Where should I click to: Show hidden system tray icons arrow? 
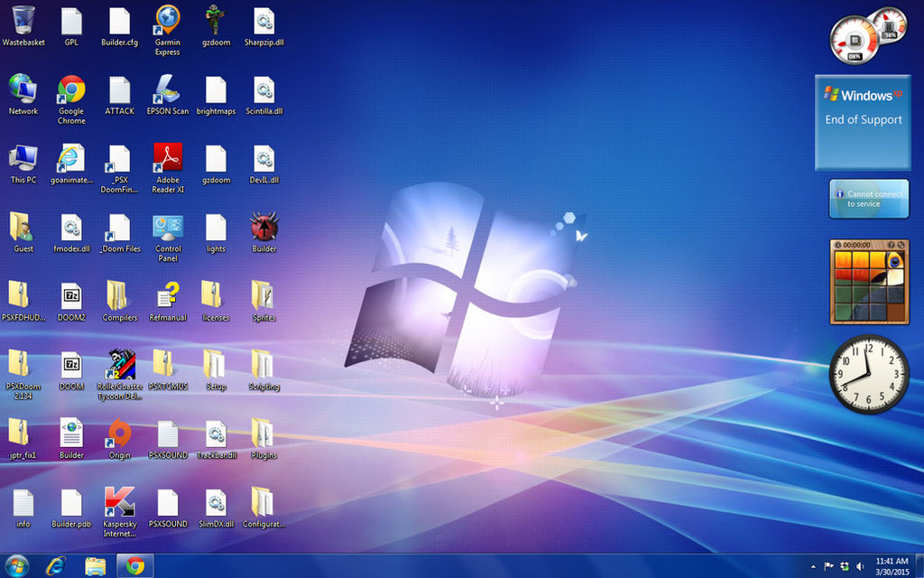[813, 567]
